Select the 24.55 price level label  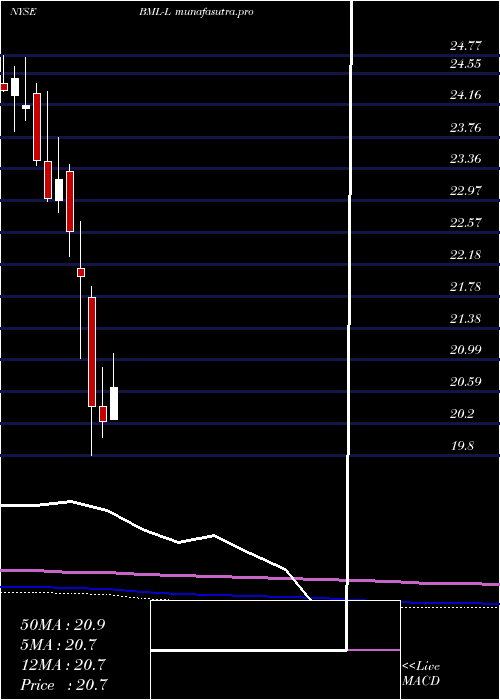(465, 64)
